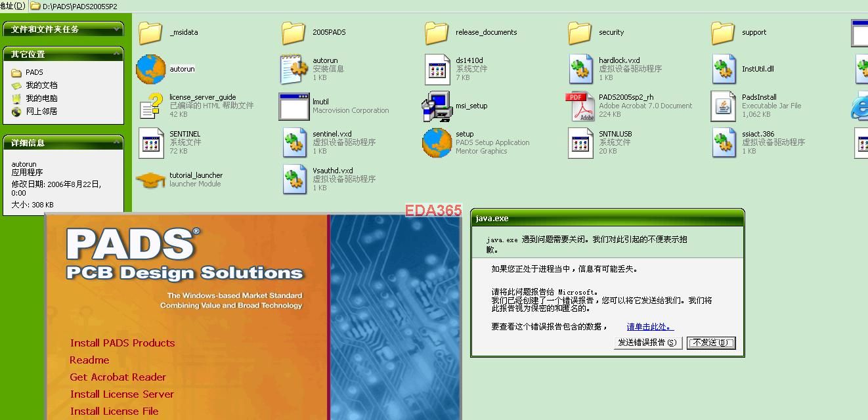
Task: Select the SENTINEL system file icon
Action: tap(151, 142)
